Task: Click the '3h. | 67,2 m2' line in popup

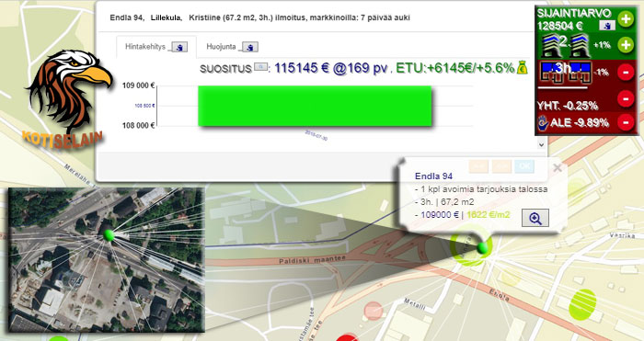Action: click(444, 202)
